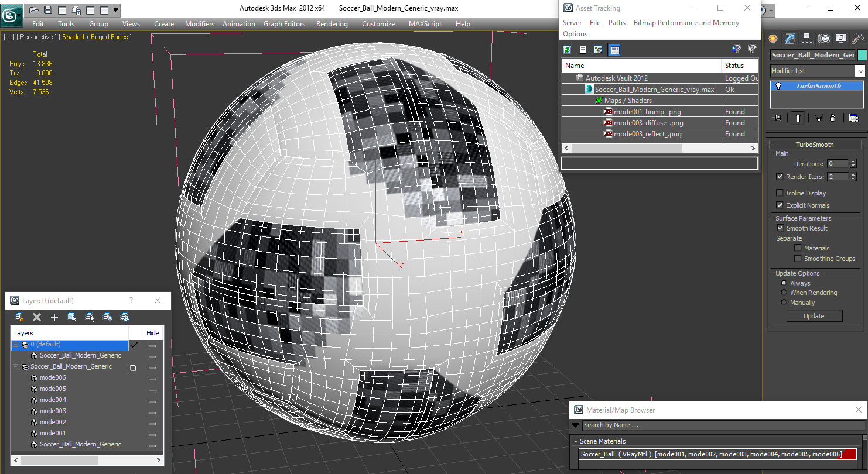Click tree view icon in Asset Tracking toolbar
Image resolution: width=868 pixels, height=474 pixels.
598,50
